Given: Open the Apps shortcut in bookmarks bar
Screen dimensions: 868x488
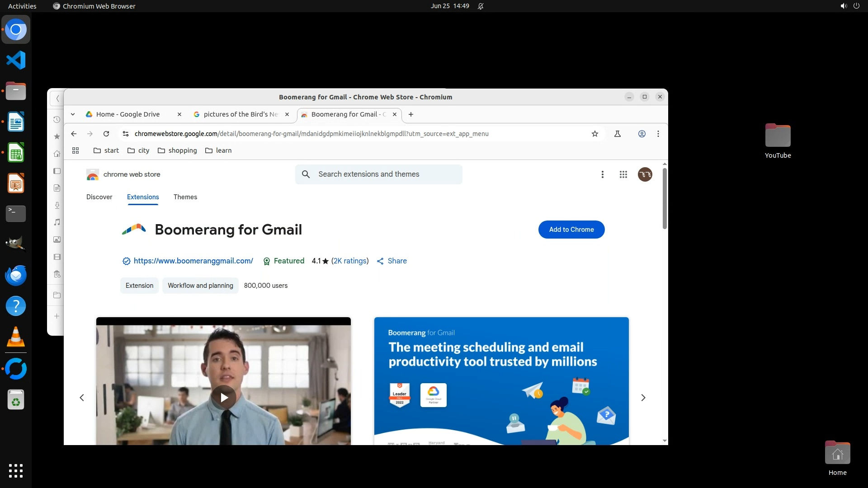Looking at the screenshot, I should (75, 150).
